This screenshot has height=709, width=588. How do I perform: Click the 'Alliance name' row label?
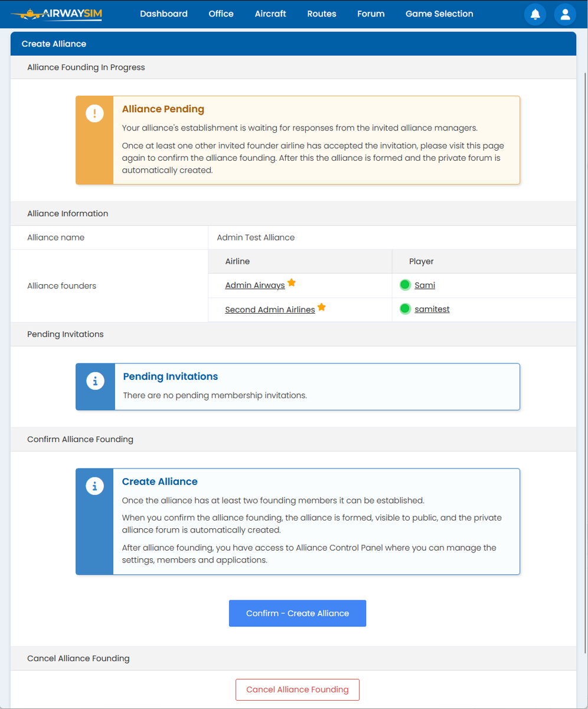[x=55, y=238]
